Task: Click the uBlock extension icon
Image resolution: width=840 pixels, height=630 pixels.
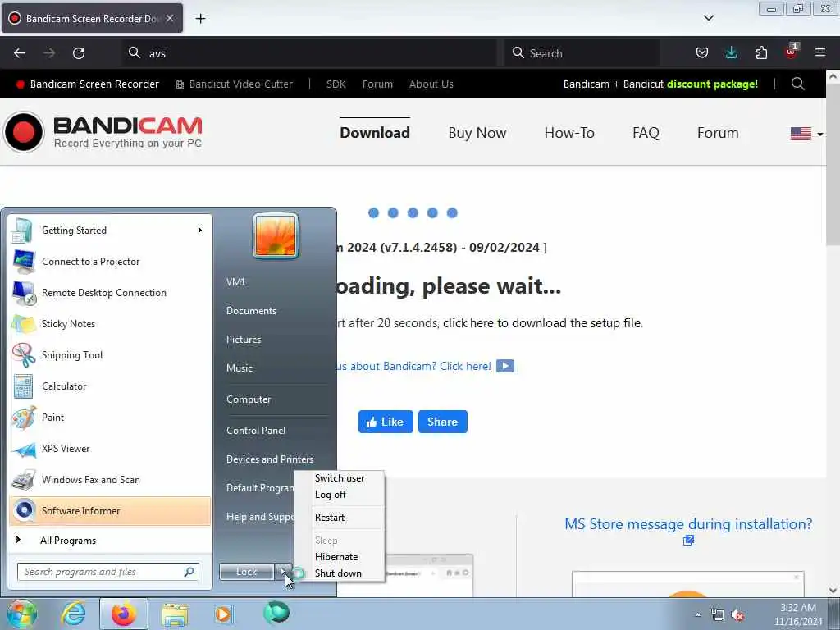Action: (792, 52)
